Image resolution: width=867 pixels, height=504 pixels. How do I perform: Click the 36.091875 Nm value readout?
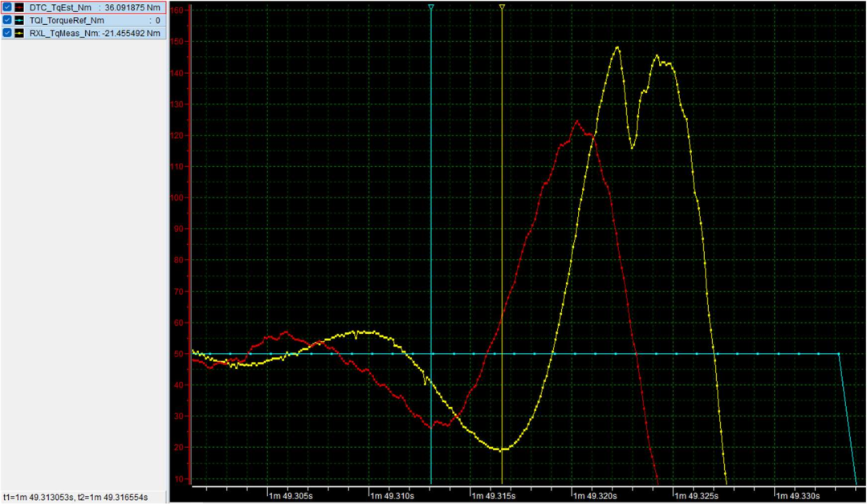[132, 8]
